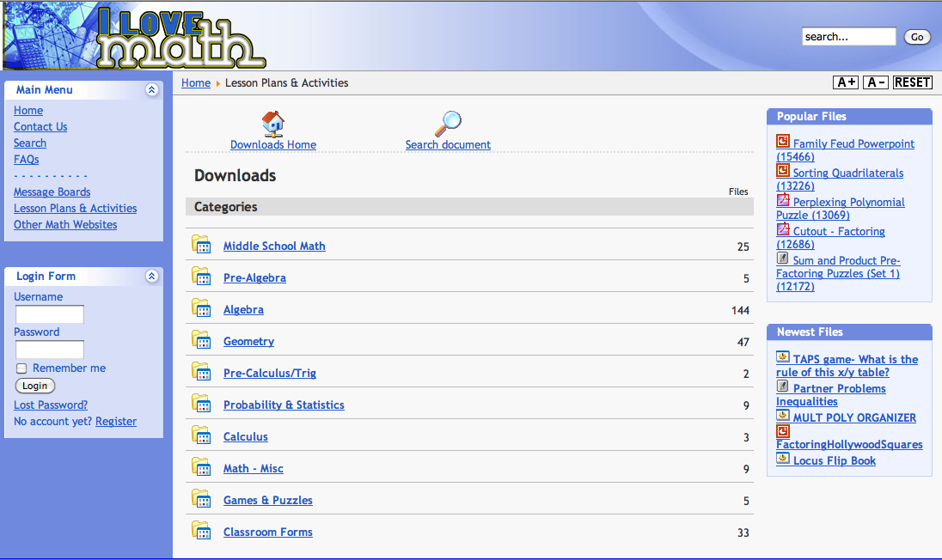Click the file icon beside Locus Flip Book
This screenshot has height=560, width=942.
[x=783, y=459]
